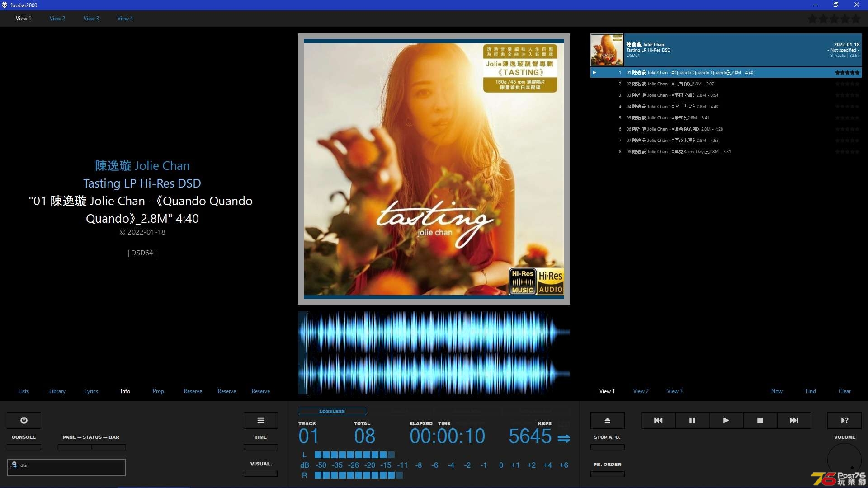Open the Lists tab
Image resolution: width=868 pixels, height=488 pixels.
point(24,391)
